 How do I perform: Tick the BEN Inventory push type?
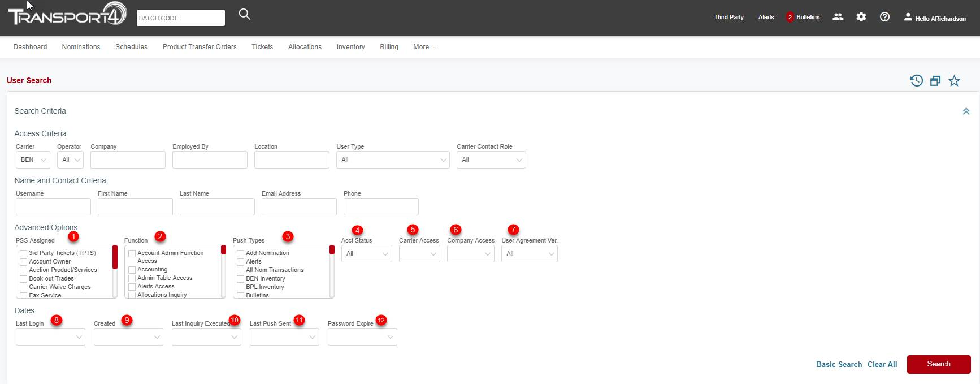pos(241,279)
